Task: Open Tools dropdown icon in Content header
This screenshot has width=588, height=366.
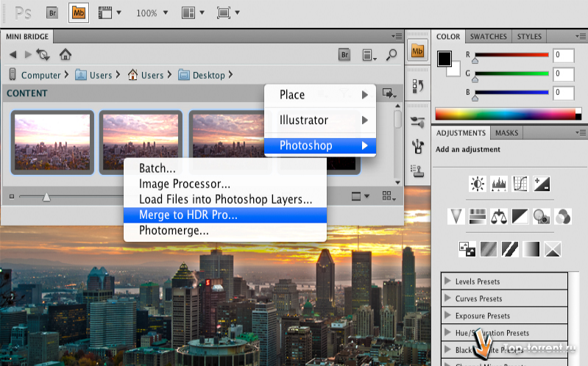Action: coord(389,93)
